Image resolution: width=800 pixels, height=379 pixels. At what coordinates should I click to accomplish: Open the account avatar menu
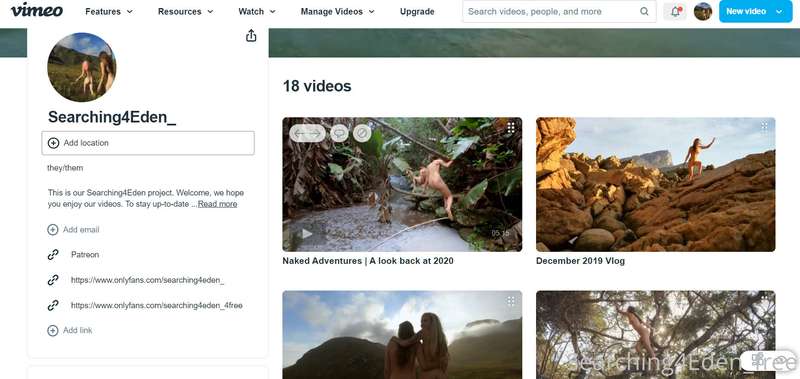[703, 11]
